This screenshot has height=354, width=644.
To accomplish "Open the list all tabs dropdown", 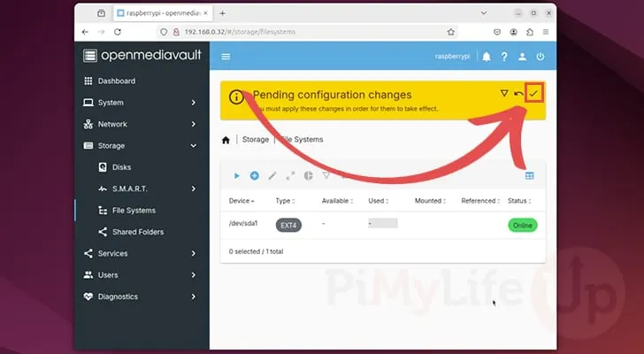I will pyautogui.click(x=484, y=13).
